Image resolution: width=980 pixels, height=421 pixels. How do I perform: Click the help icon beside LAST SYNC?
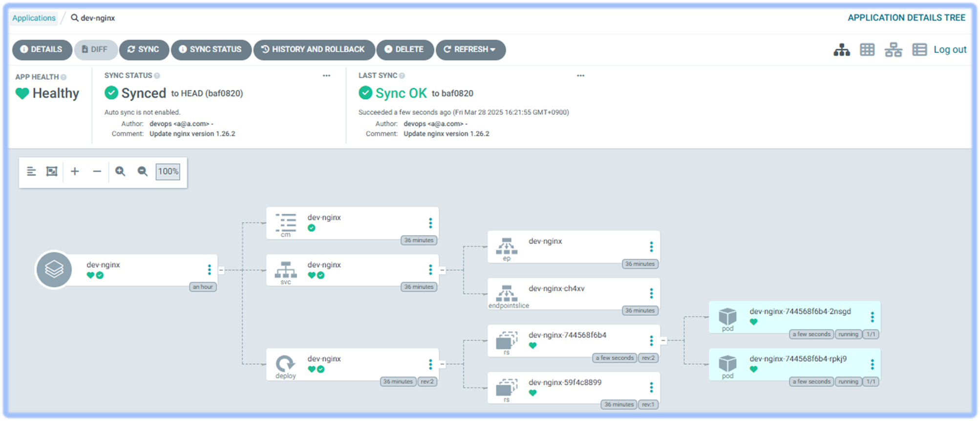click(402, 76)
